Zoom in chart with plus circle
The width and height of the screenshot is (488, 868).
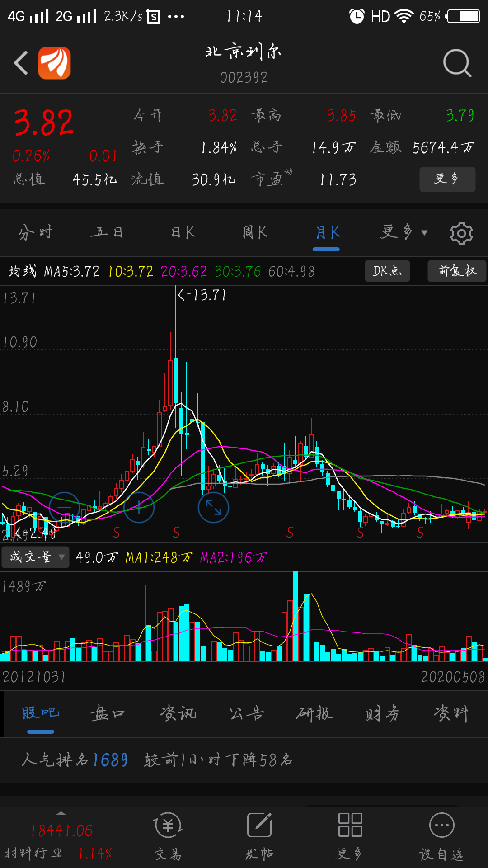point(139,507)
